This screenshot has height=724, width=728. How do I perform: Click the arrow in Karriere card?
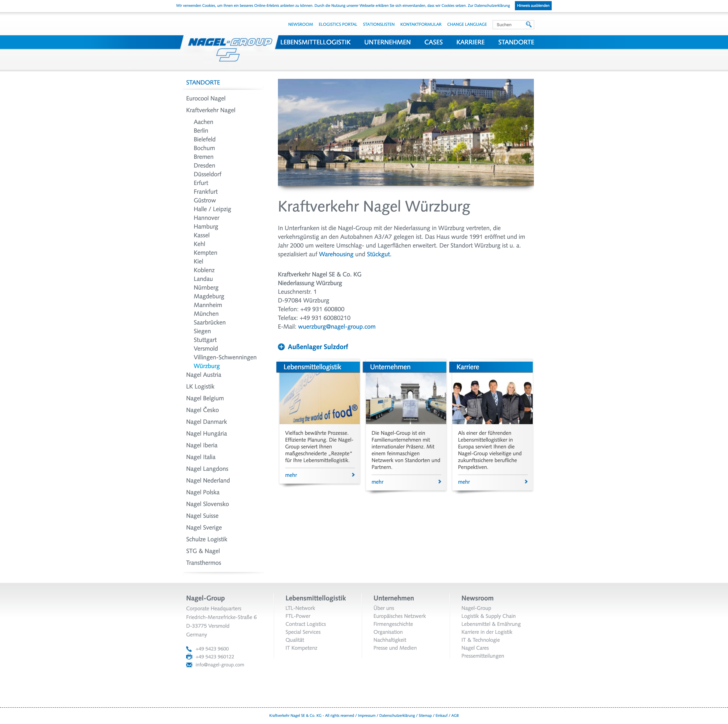click(526, 481)
